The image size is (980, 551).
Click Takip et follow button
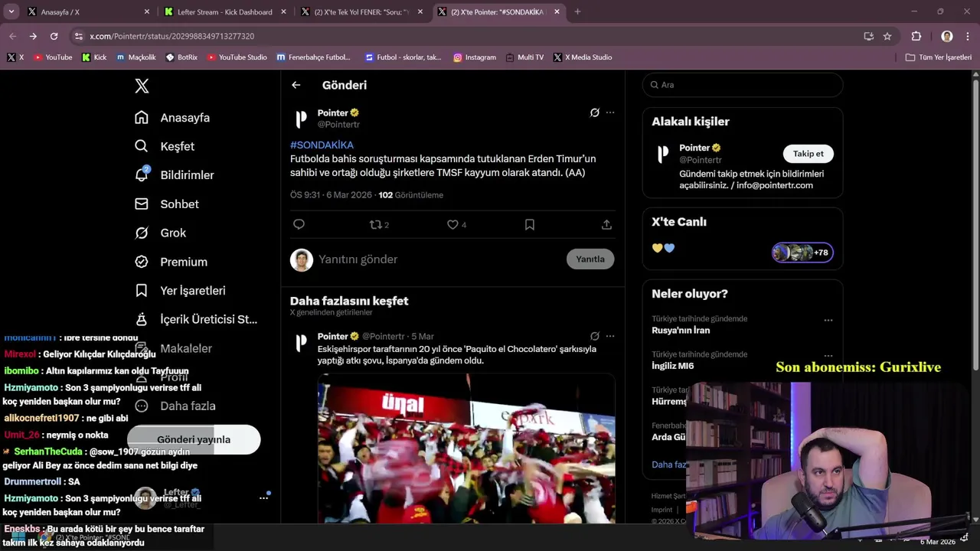click(x=808, y=154)
